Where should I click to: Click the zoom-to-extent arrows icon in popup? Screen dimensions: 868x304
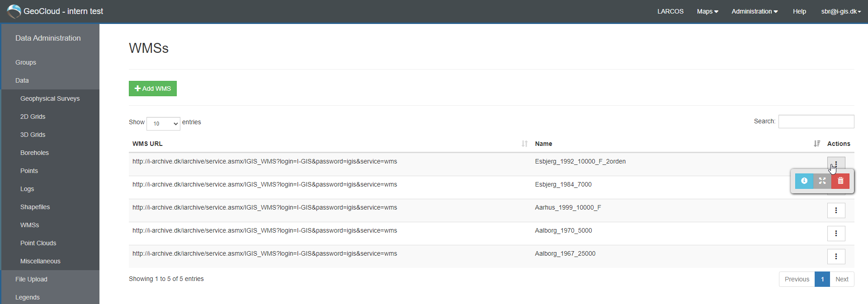[822, 181]
